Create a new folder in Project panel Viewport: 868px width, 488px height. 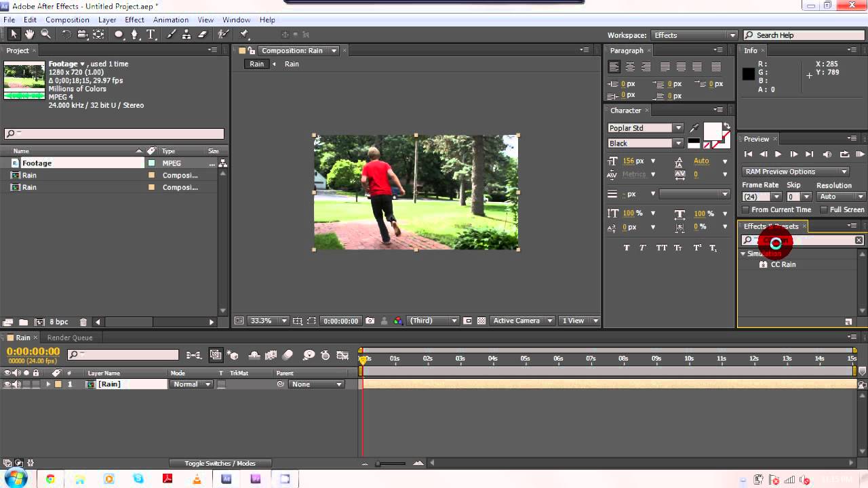(x=23, y=322)
